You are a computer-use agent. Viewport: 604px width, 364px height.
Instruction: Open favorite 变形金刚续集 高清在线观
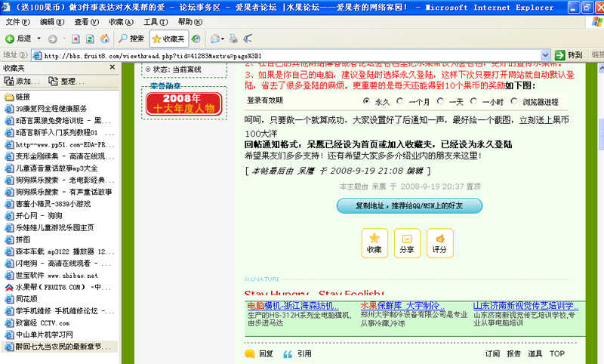coord(60,156)
